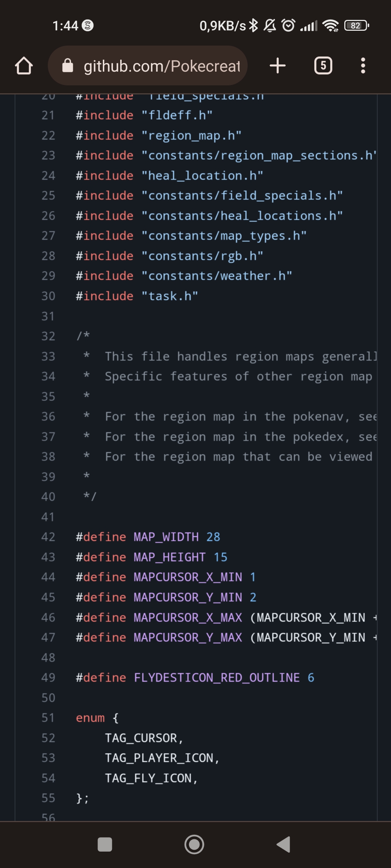The image size is (391, 868).
Task: Tap the browser home icon
Action: coord(24,66)
